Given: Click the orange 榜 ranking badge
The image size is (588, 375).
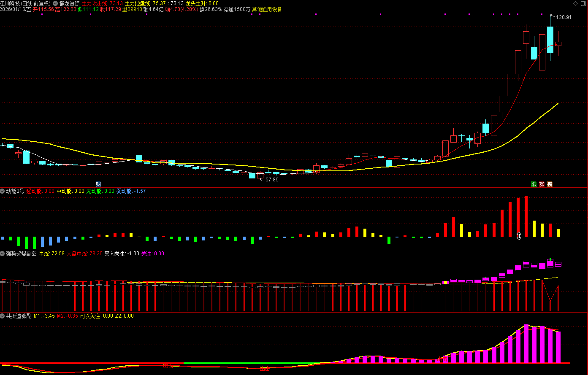Looking at the screenshot, I should click(x=550, y=184).
